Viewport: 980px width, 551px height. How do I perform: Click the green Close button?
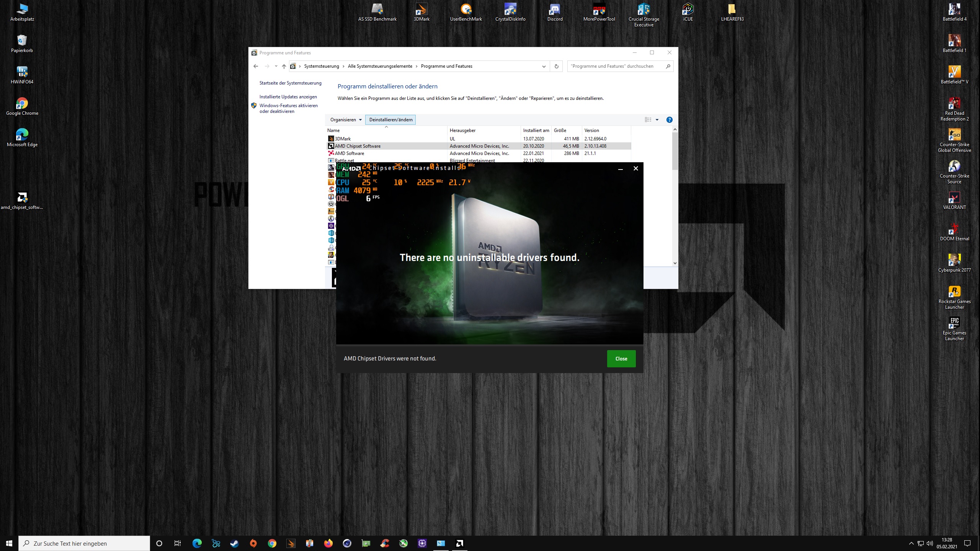[x=621, y=359]
